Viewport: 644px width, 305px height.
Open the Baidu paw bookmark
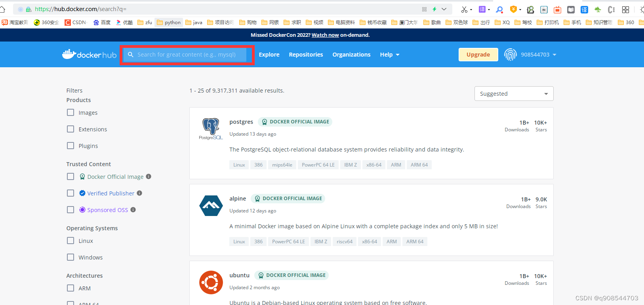102,23
